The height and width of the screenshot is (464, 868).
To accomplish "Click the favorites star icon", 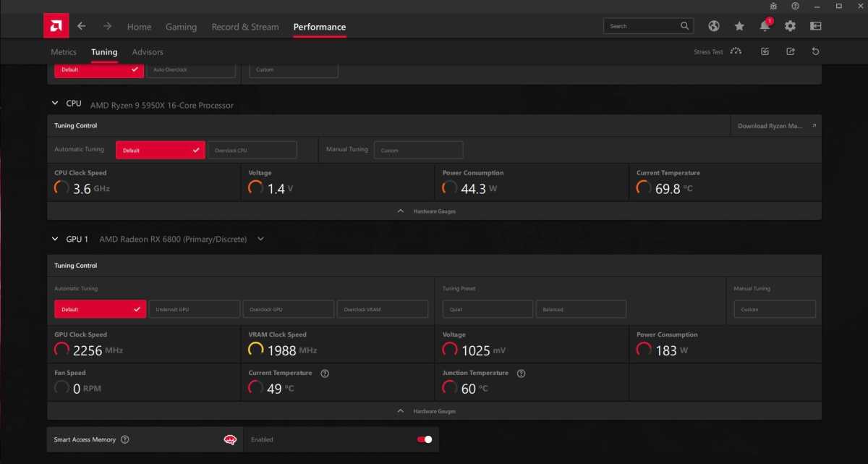I will 739,26.
